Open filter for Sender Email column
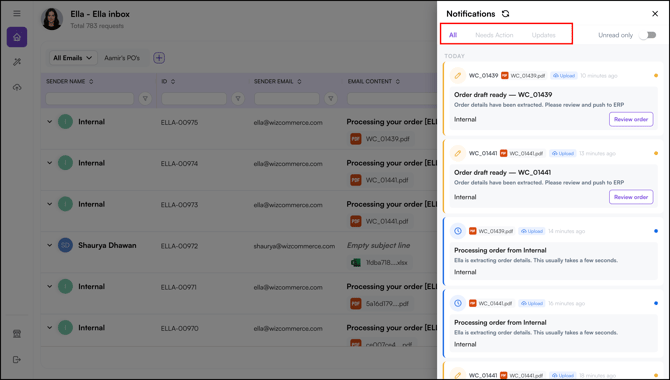This screenshot has width=670, height=380. [331, 99]
